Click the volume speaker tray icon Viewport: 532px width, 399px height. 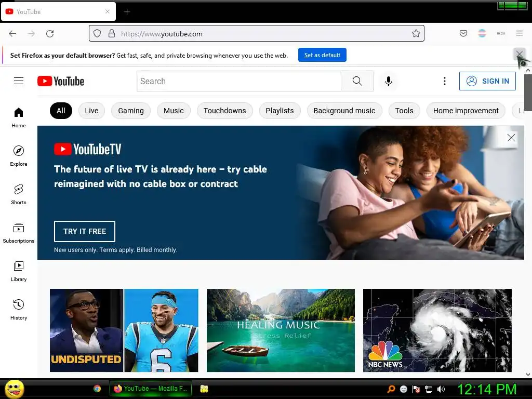[441, 389]
